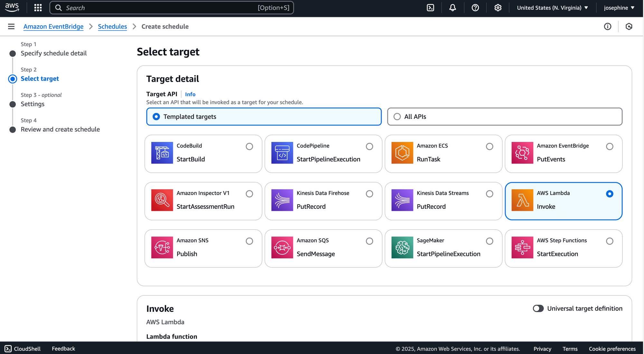This screenshot has width=644, height=354.
Task: Open the United States (N. Virginia) region dropdown
Action: click(553, 8)
